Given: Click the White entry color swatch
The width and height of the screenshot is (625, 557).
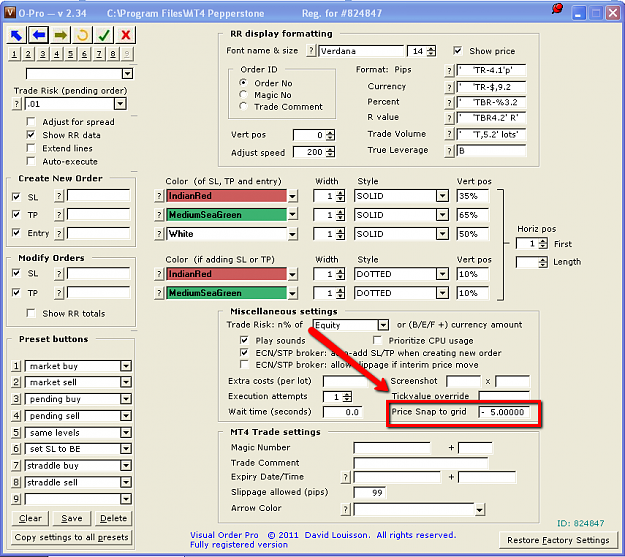Looking at the screenshot, I should [x=226, y=234].
